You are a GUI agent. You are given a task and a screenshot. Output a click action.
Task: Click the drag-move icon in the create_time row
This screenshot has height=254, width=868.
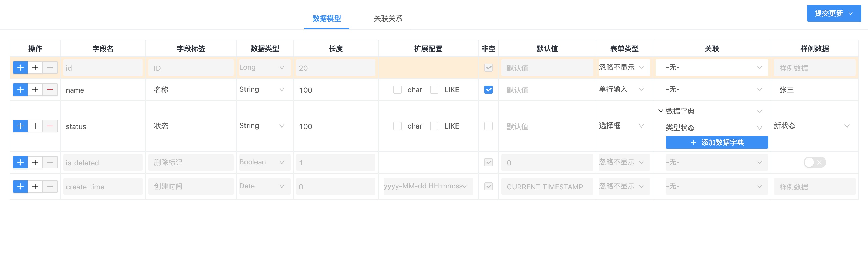pyautogui.click(x=20, y=187)
